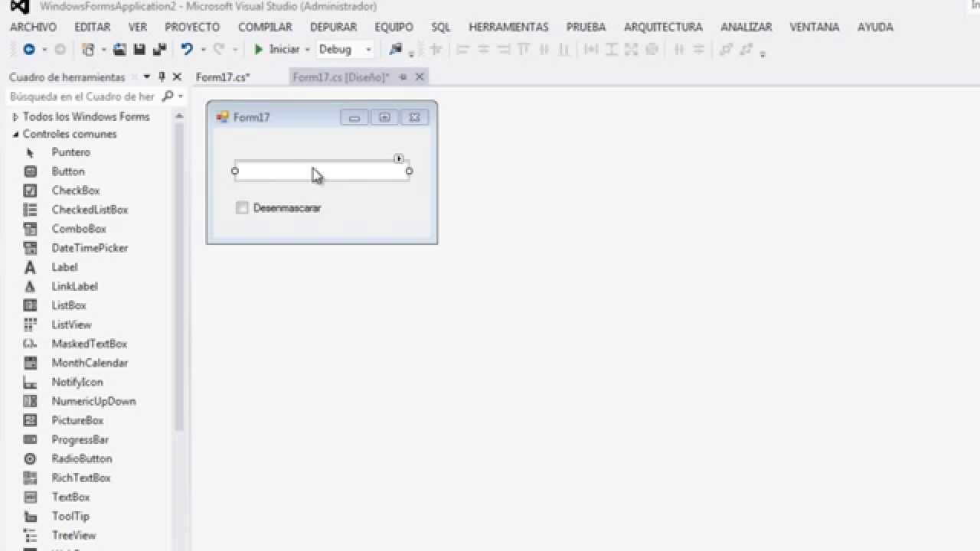Collapse the Controles comunes group

tap(15, 134)
